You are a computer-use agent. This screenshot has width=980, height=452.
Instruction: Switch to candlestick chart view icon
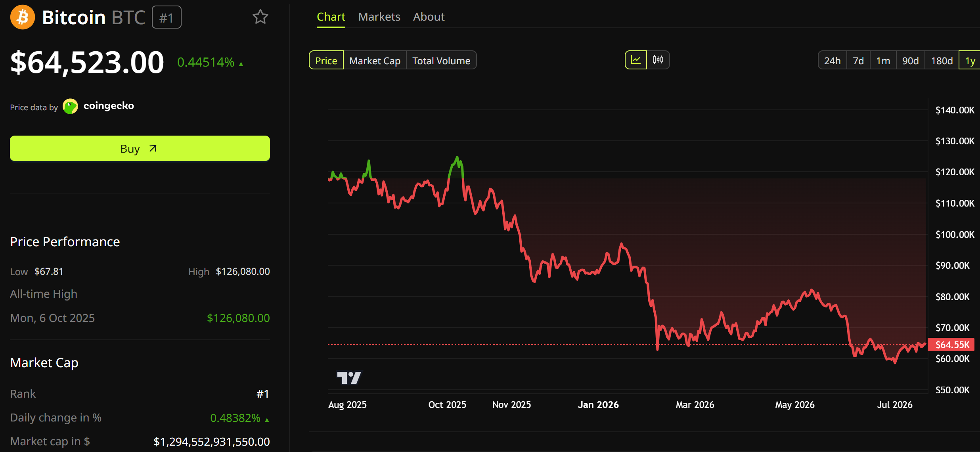coord(658,60)
